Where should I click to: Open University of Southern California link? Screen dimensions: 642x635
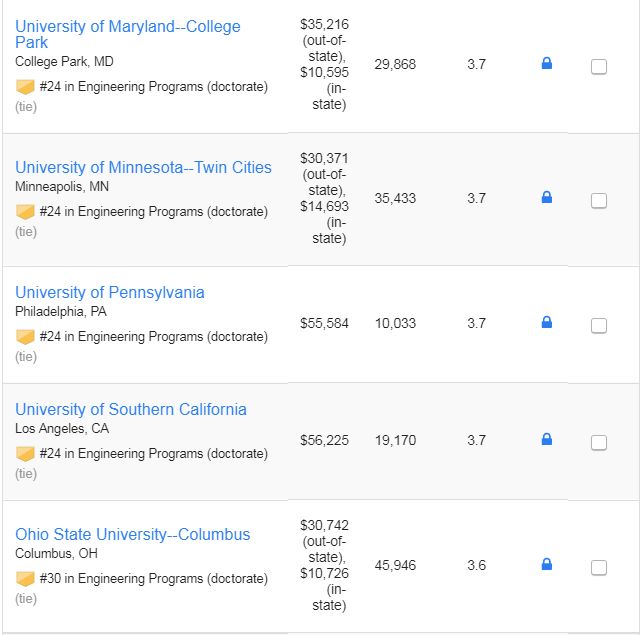point(131,409)
